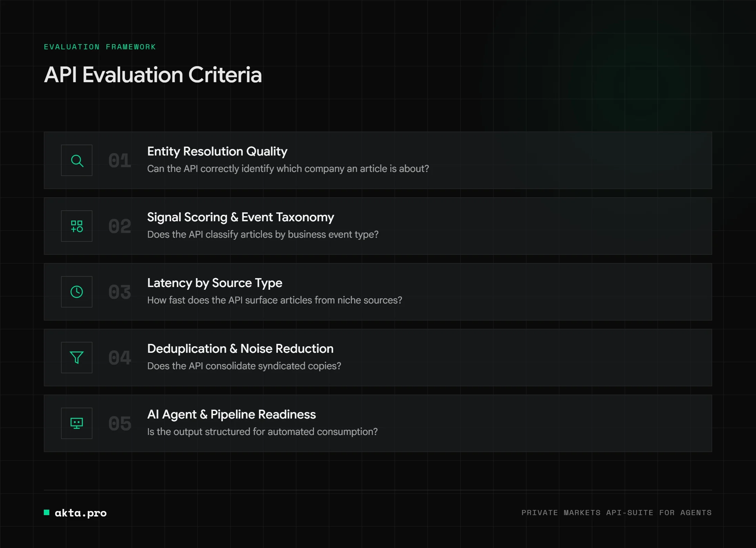Click the number 05 label
Viewport: 756px width, 548px height.
pos(120,424)
